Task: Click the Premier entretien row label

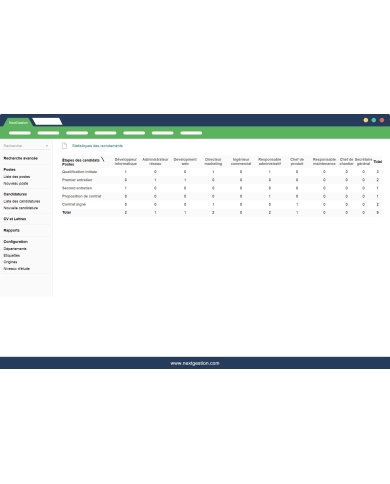Action: [x=77, y=180]
